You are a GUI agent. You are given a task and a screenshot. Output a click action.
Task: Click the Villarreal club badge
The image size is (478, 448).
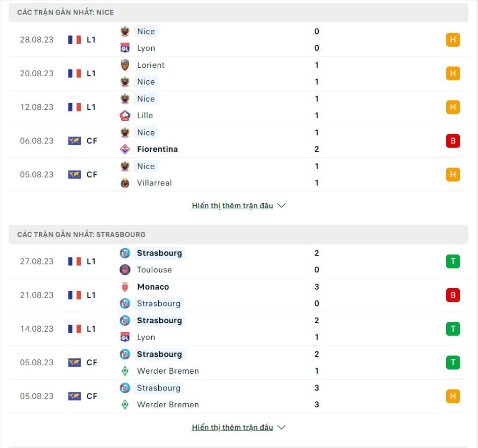(125, 183)
